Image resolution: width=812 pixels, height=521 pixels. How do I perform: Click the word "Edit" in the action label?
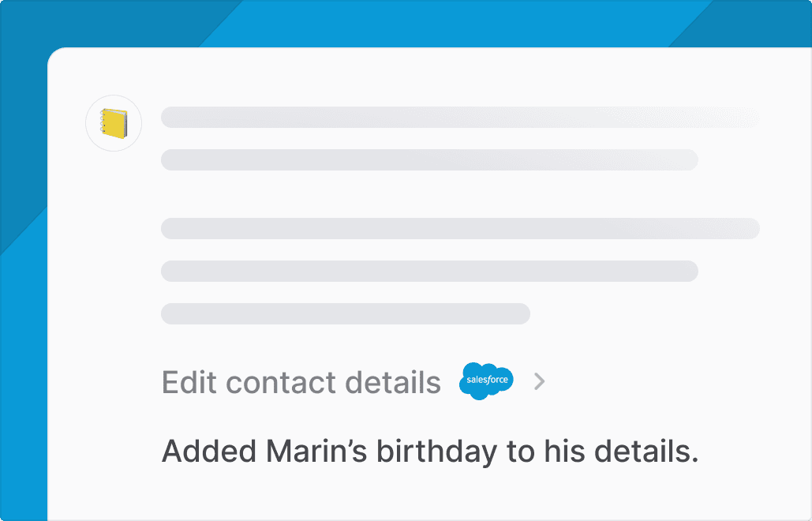click(189, 382)
